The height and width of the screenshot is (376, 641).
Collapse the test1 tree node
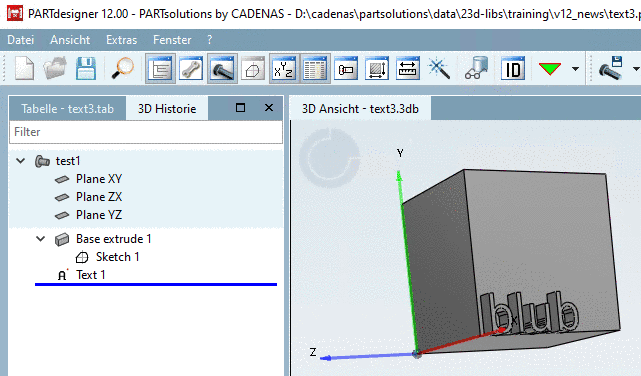(20, 161)
